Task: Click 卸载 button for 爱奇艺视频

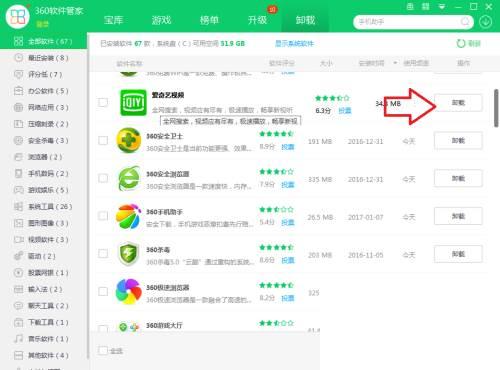Action: point(458,103)
